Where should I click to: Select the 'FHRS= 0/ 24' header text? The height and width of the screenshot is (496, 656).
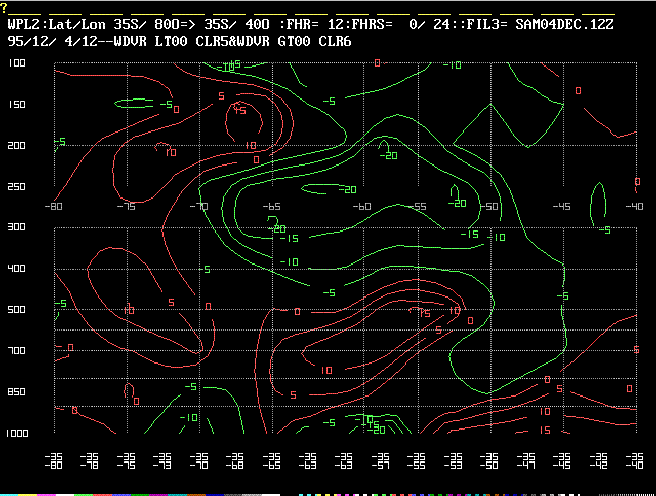tap(400, 24)
